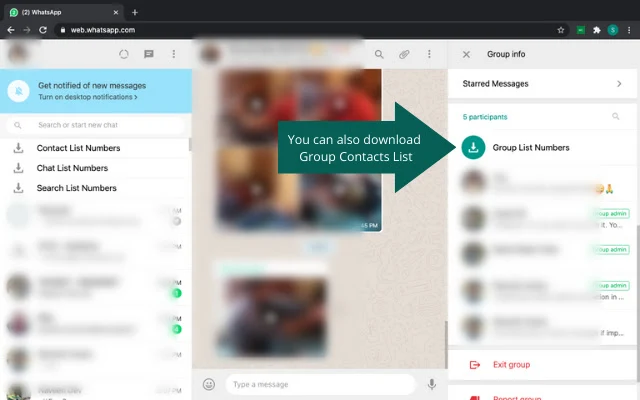The width and height of the screenshot is (640, 400).
Task: Expand Starred Messages
Action: pyautogui.click(x=542, y=84)
